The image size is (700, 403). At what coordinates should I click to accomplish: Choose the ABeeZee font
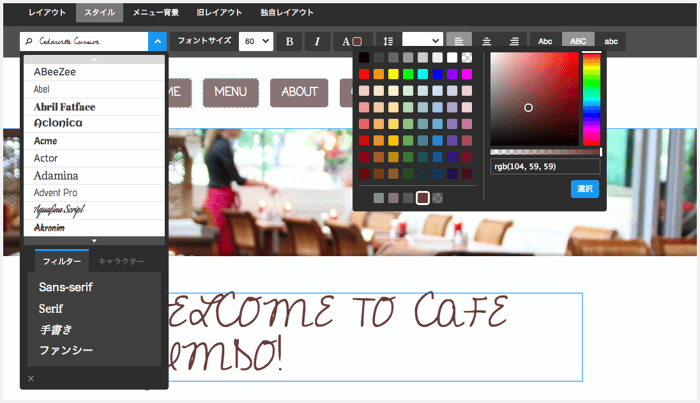(x=94, y=72)
